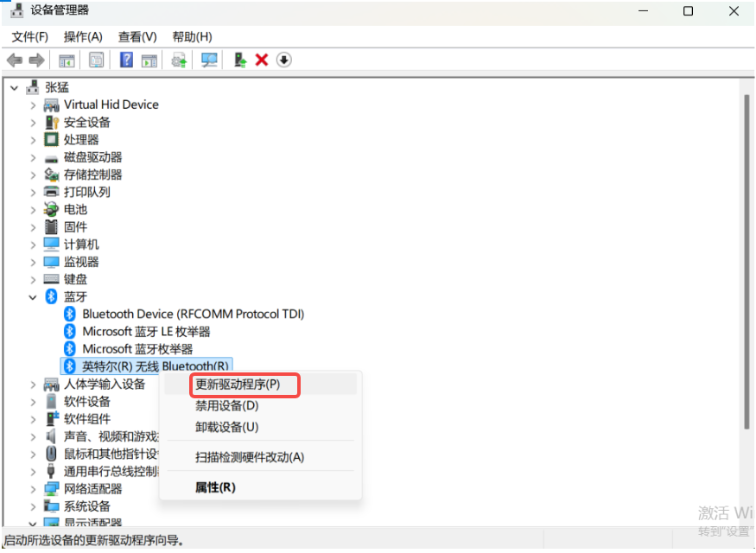This screenshot has width=756, height=553.
Task: Expand the 键盘 category
Action: [x=33, y=279]
